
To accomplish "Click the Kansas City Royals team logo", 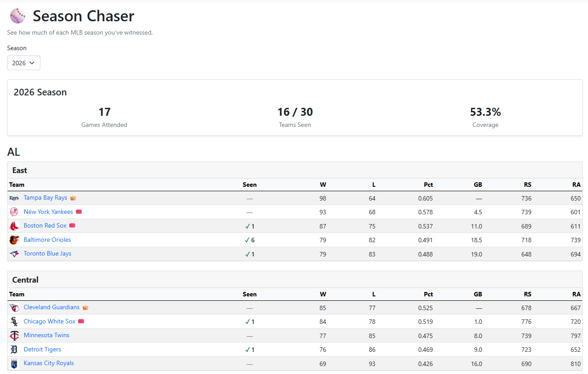I will pyautogui.click(x=14, y=363).
